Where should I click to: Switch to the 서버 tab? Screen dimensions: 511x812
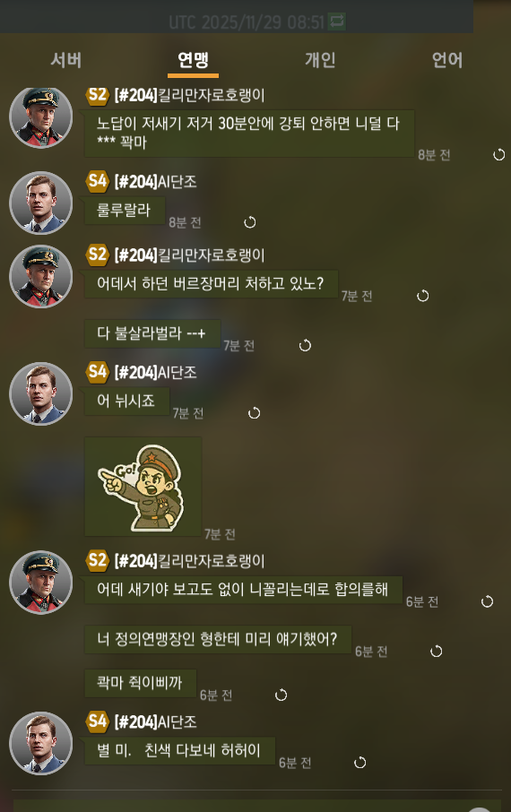coord(65,60)
